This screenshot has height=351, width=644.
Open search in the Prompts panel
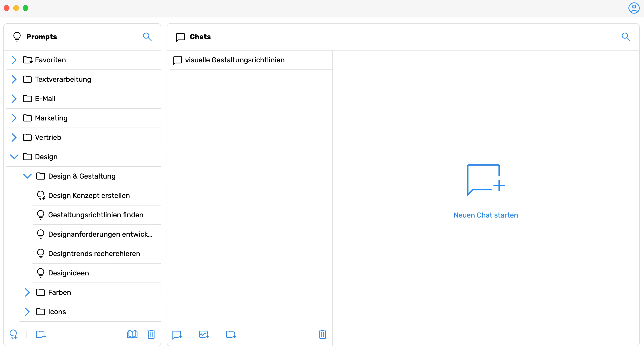147,37
